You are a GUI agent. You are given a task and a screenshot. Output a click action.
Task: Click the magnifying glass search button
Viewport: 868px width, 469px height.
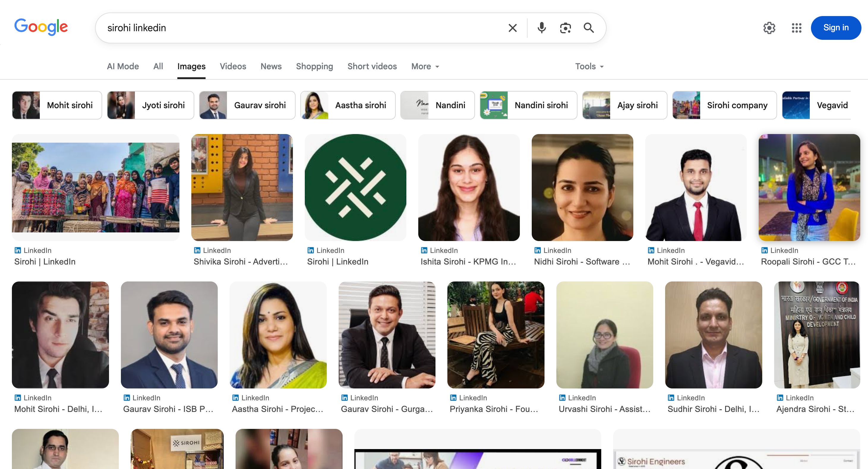[589, 28]
